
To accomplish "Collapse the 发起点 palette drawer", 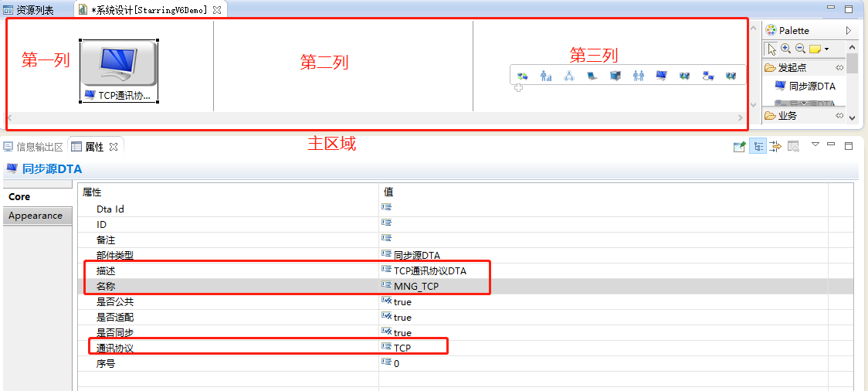I will click(x=793, y=68).
